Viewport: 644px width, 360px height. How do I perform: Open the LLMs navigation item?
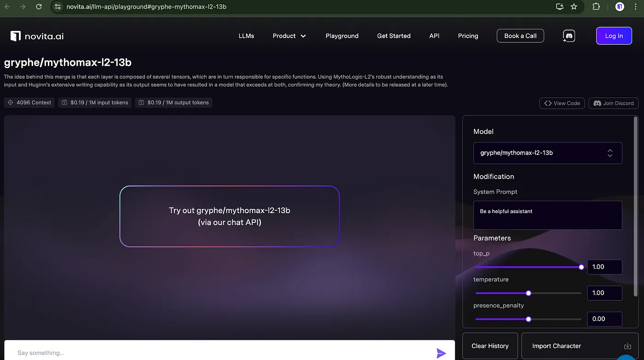(246, 35)
